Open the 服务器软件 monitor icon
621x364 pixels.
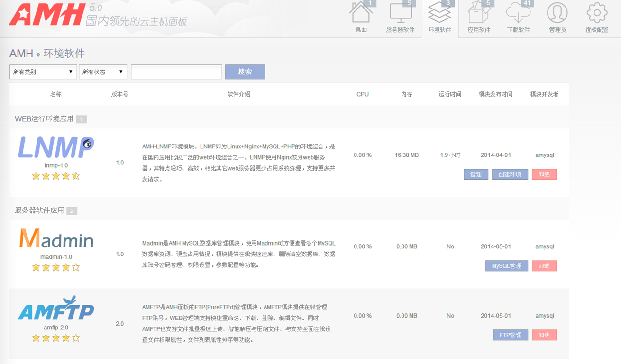(400, 14)
